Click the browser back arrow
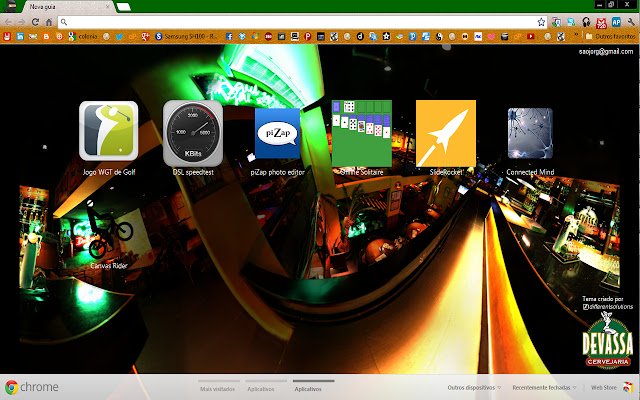The width and height of the screenshot is (640, 400). tap(9, 22)
